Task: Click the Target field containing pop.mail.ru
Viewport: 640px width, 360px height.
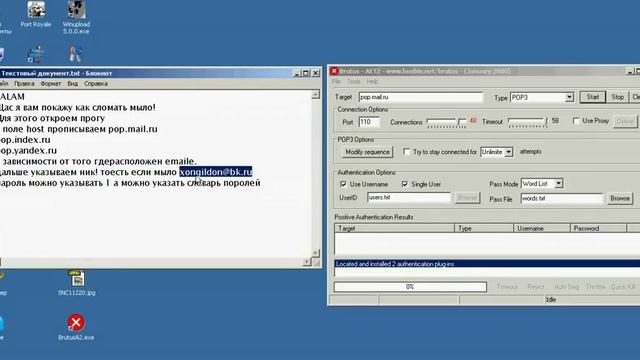Action: tap(420, 97)
